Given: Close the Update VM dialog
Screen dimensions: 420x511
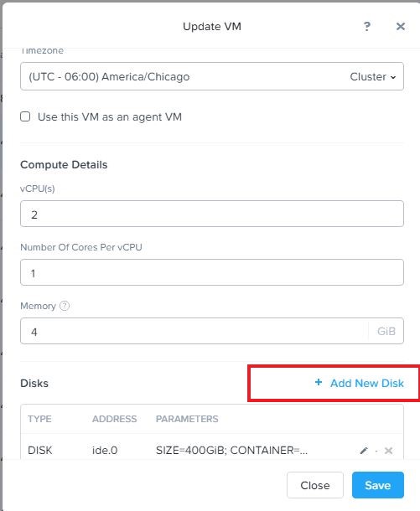Looking at the screenshot, I should (401, 27).
